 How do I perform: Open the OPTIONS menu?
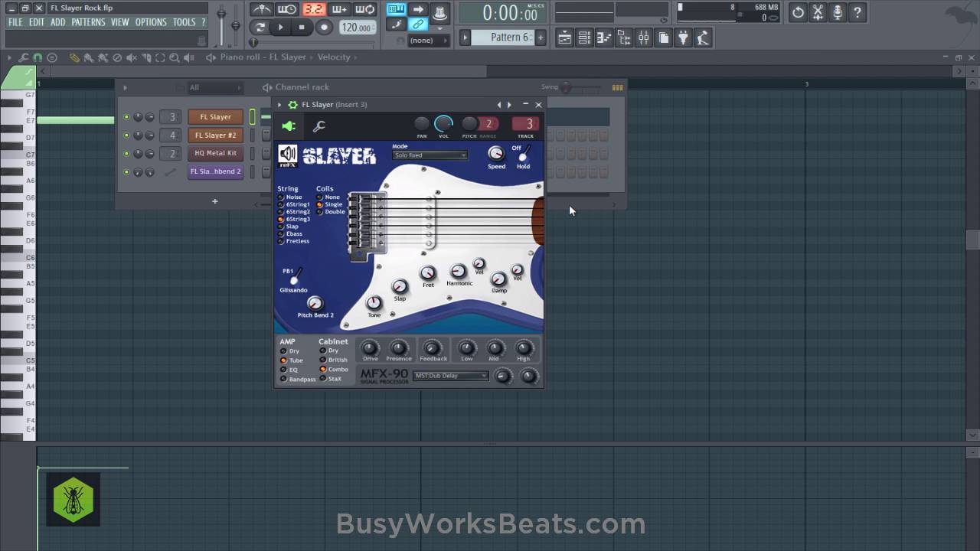pos(151,22)
